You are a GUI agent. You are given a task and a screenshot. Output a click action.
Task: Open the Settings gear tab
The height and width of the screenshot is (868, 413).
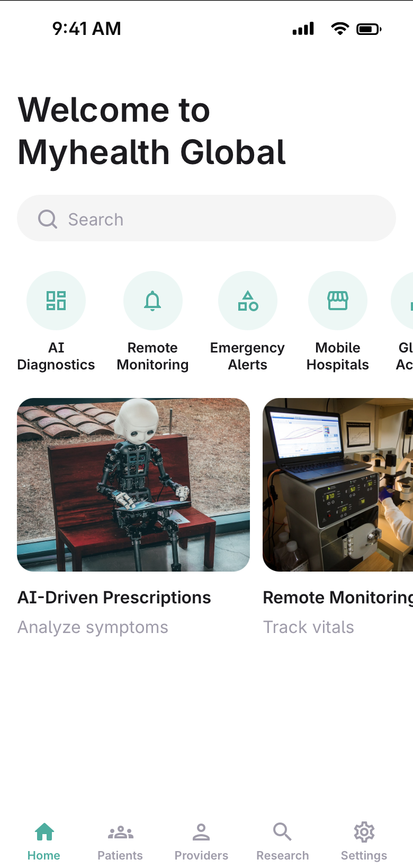364,842
